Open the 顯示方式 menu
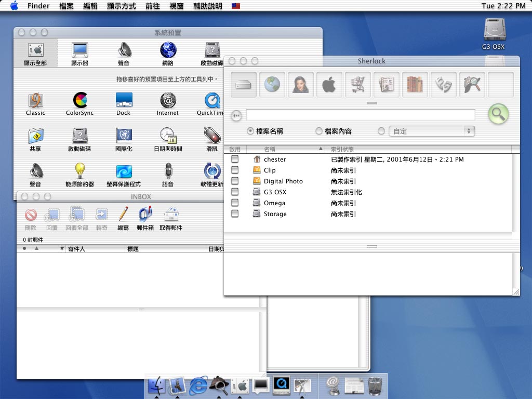Image resolution: width=532 pixels, height=399 pixels. pyautogui.click(x=122, y=6)
